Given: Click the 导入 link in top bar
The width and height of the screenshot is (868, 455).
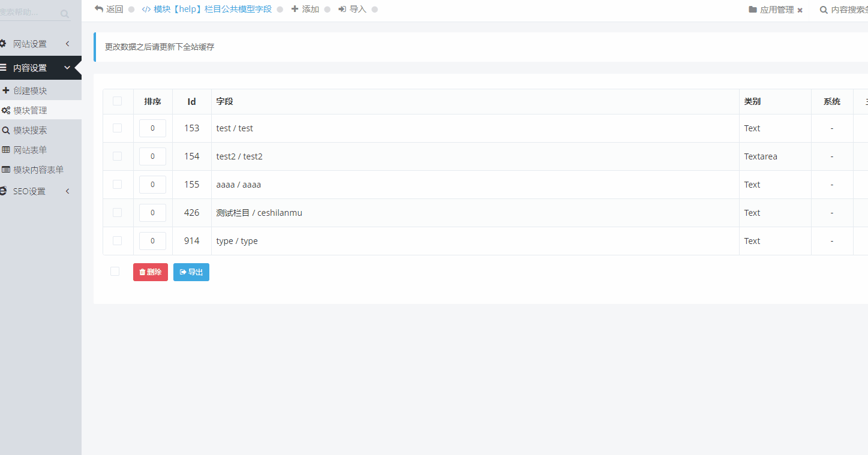Looking at the screenshot, I should point(358,9).
